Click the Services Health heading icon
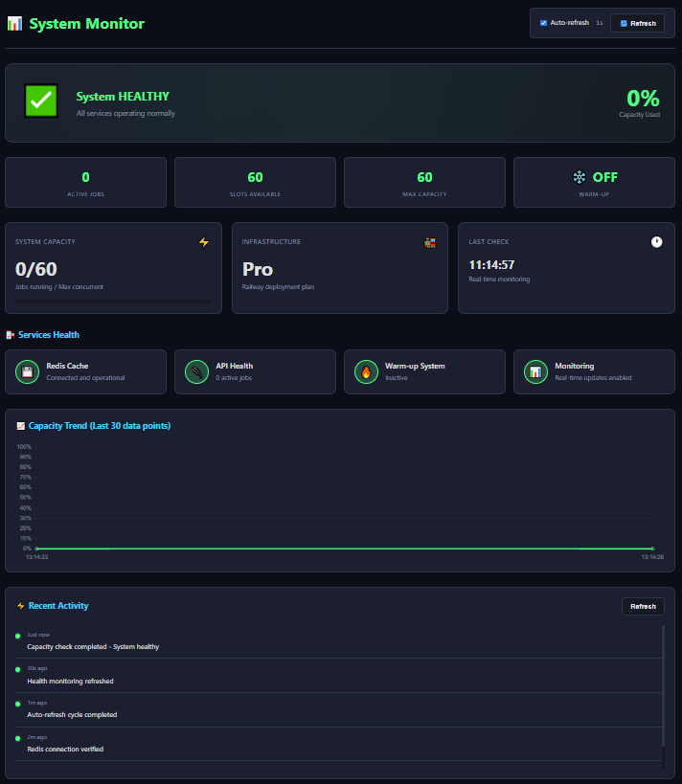The height and width of the screenshot is (784, 682). point(10,335)
